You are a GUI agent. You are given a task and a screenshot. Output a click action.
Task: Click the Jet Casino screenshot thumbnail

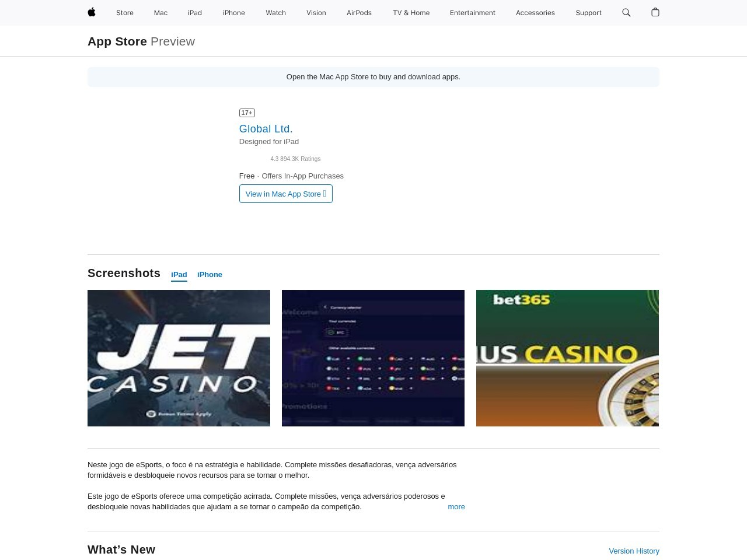point(179,358)
